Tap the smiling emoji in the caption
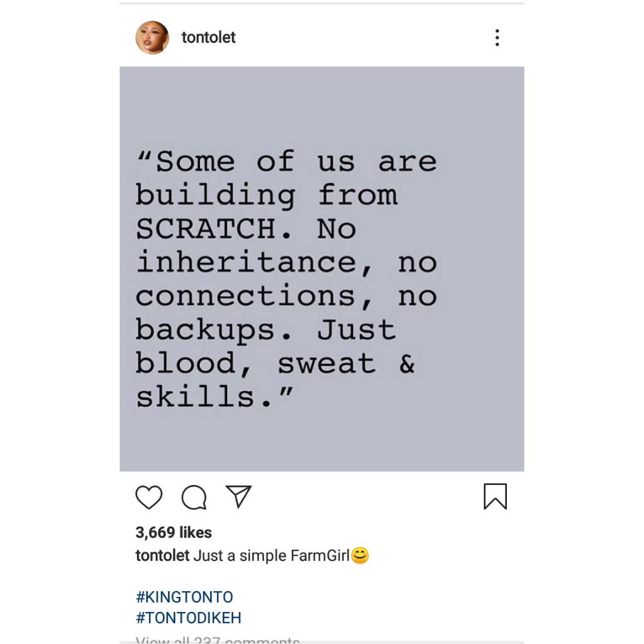The image size is (644, 644). pyautogui.click(x=360, y=555)
